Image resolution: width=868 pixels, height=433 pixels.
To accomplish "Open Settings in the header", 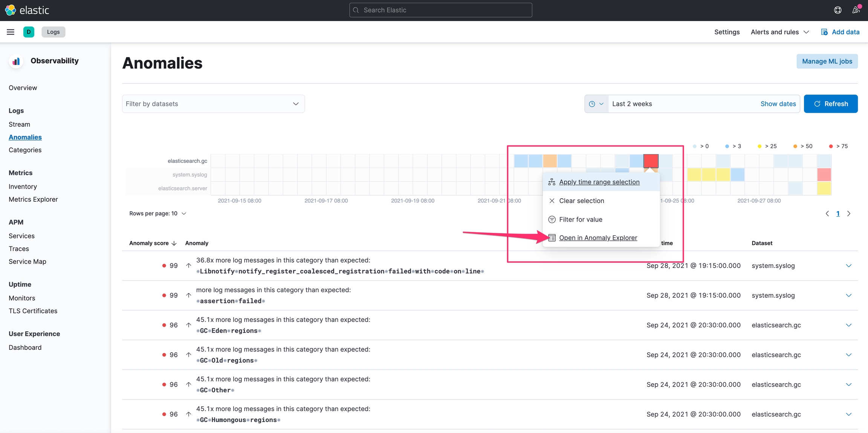I will pos(727,32).
